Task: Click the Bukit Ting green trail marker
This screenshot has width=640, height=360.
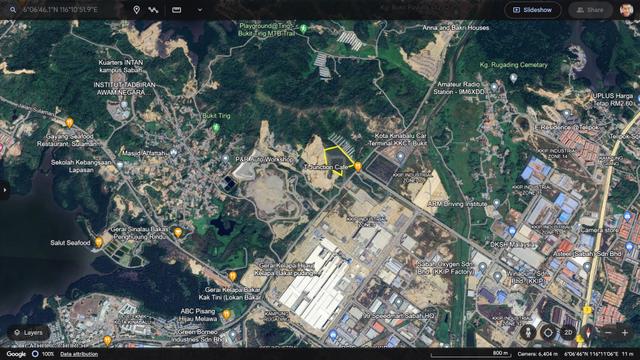Action: (x=216, y=128)
